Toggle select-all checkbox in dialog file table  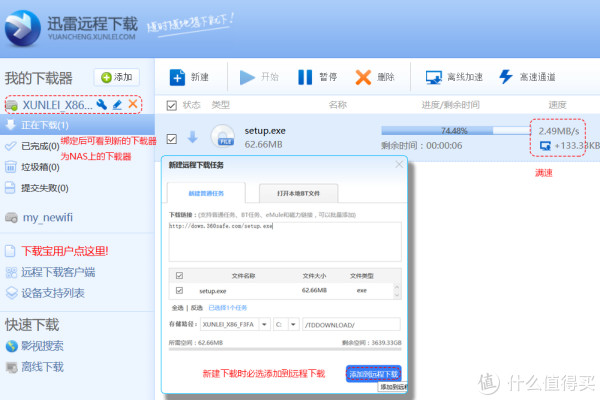[x=179, y=275]
